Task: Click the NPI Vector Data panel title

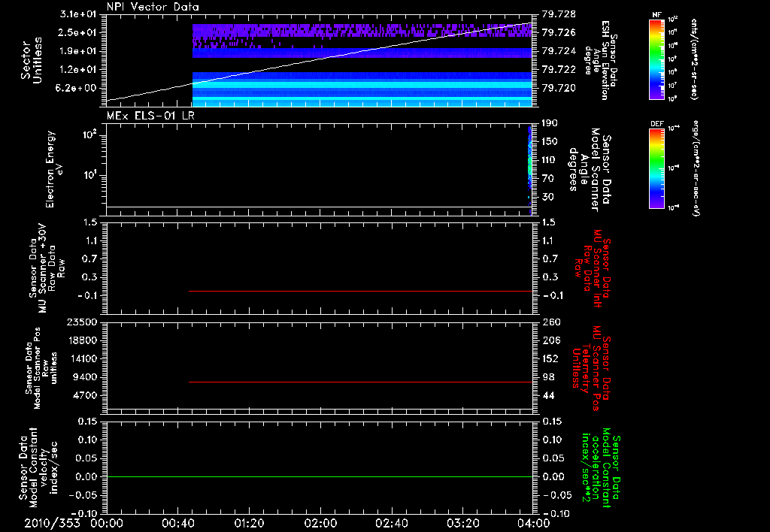Action: point(153,7)
